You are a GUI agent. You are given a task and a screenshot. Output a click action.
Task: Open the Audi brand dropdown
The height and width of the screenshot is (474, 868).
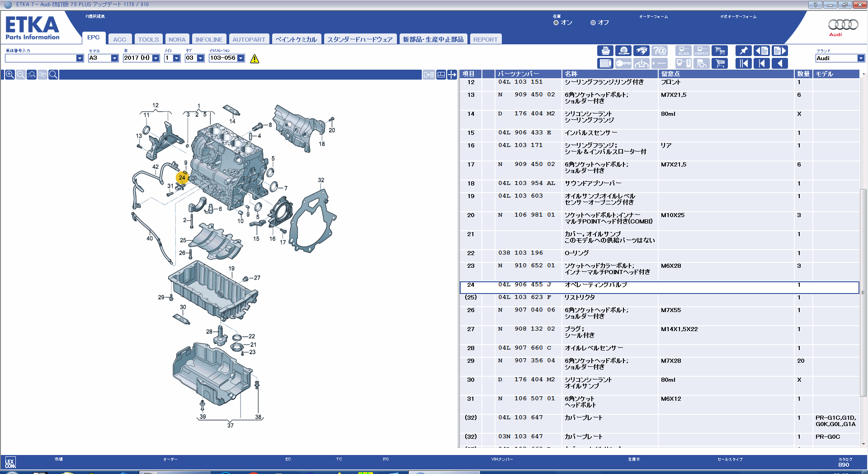[860, 58]
